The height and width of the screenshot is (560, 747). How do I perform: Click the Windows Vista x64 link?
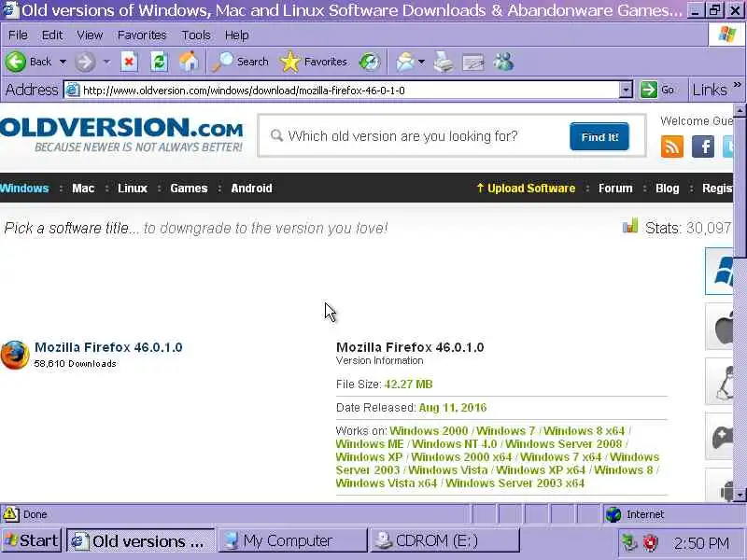coord(387,483)
